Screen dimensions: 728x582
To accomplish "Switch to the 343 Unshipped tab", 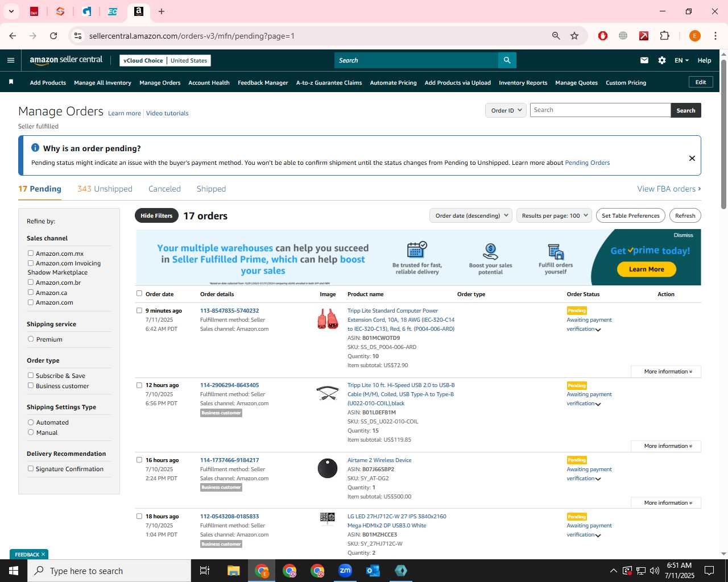I will coord(105,189).
